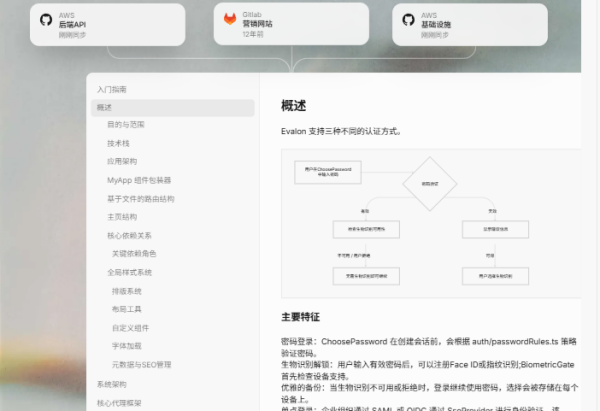Screen dimensions: 600x411
Task: Select 布局工具 in the sidebar
Action: (127, 309)
